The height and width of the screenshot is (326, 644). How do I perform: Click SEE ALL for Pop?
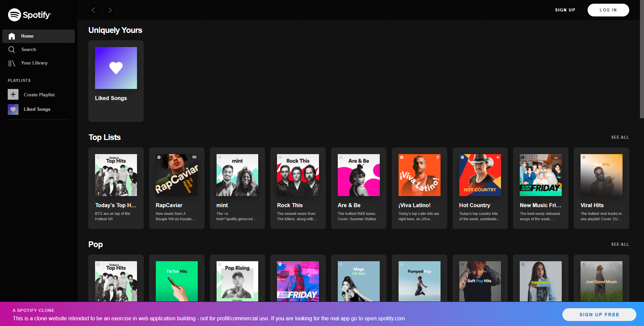point(620,244)
